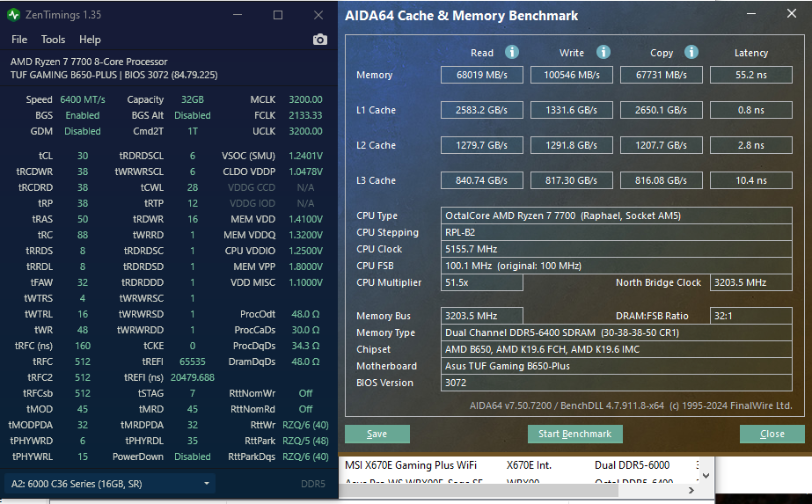Click the Start Benchmark button

point(574,434)
